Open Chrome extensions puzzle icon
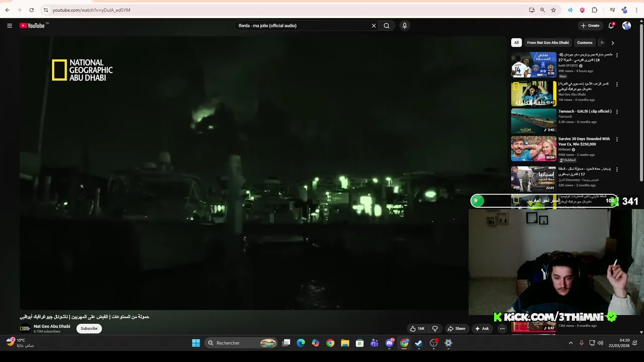The width and height of the screenshot is (644, 362). [x=595, y=10]
